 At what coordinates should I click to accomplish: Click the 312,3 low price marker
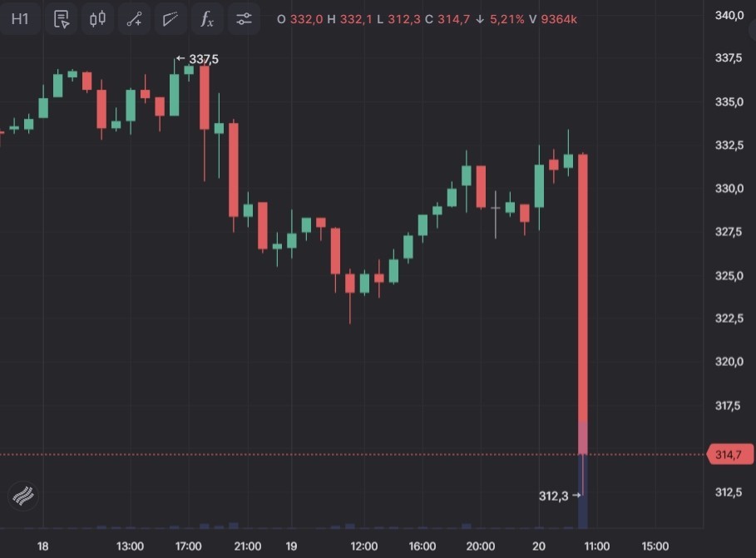[554, 496]
